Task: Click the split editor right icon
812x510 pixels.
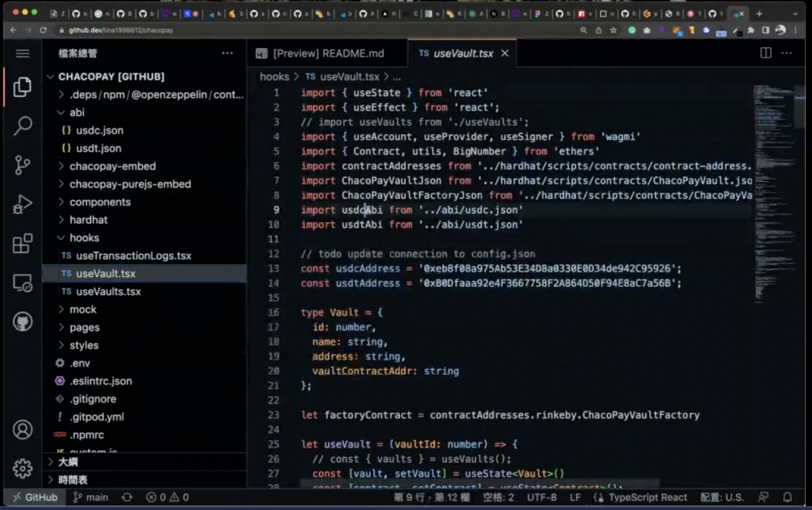Action: point(766,53)
